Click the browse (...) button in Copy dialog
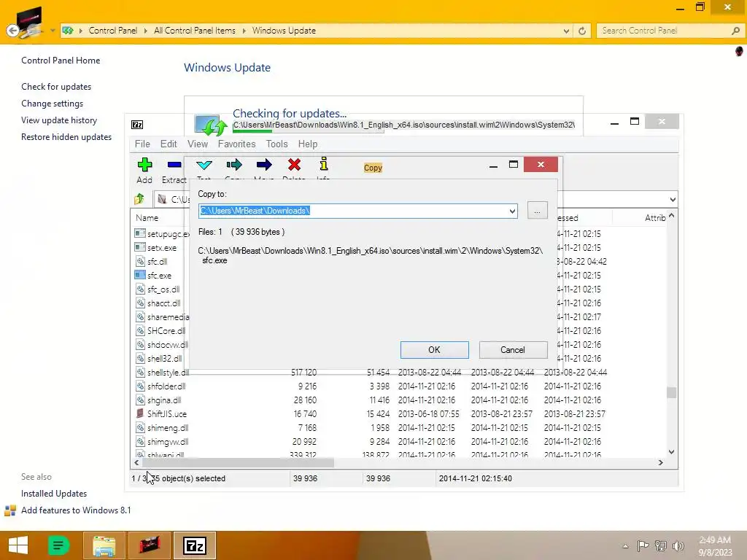Image resolution: width=747 pixels, height=560 pixels. 538,211
